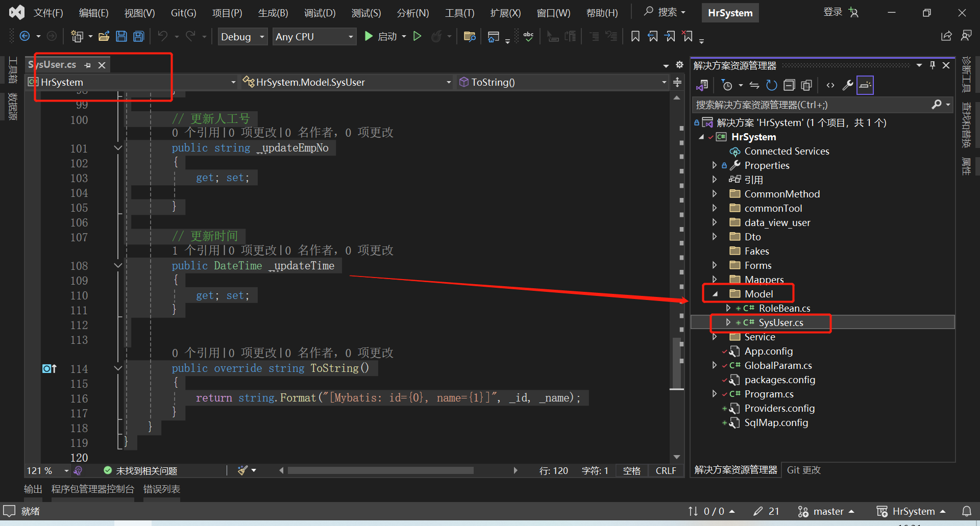Viewport: 980px width, 526px height.
Task: Open the Git(G) menu
Action: pyautogui.click(x=183, y=13)
